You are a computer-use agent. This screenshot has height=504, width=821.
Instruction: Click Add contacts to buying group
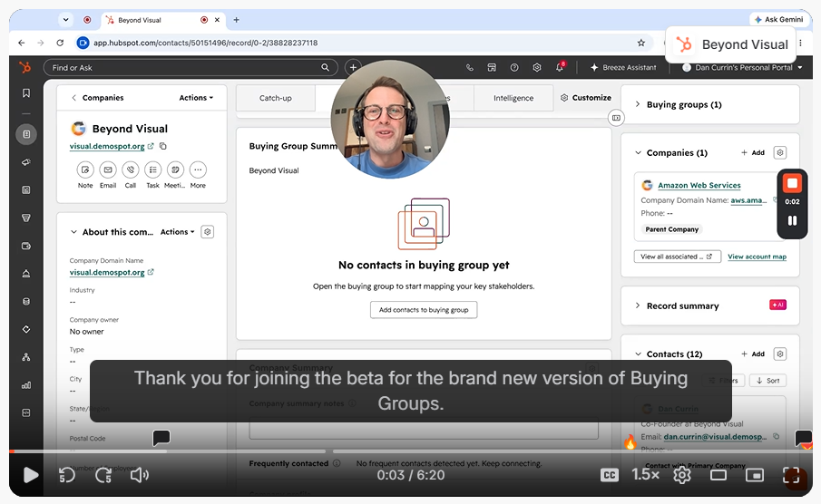[x=424, y=310]
